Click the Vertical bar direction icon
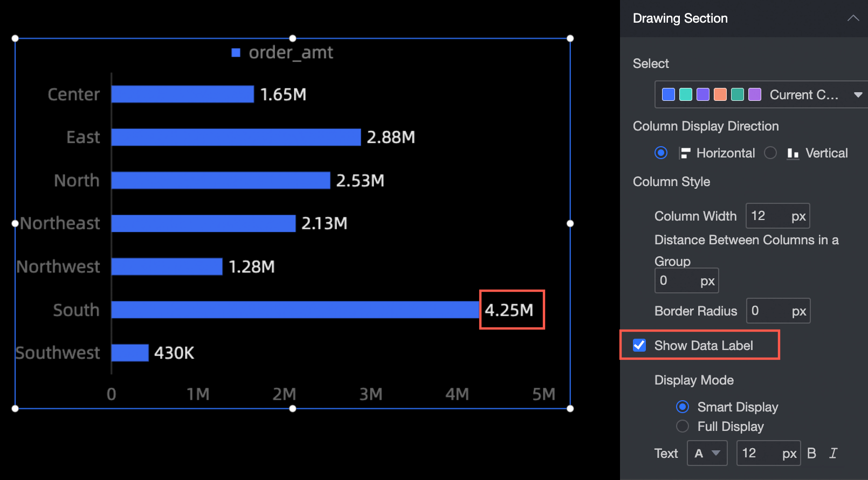868x480 pixels. click(x=793, y=153)
